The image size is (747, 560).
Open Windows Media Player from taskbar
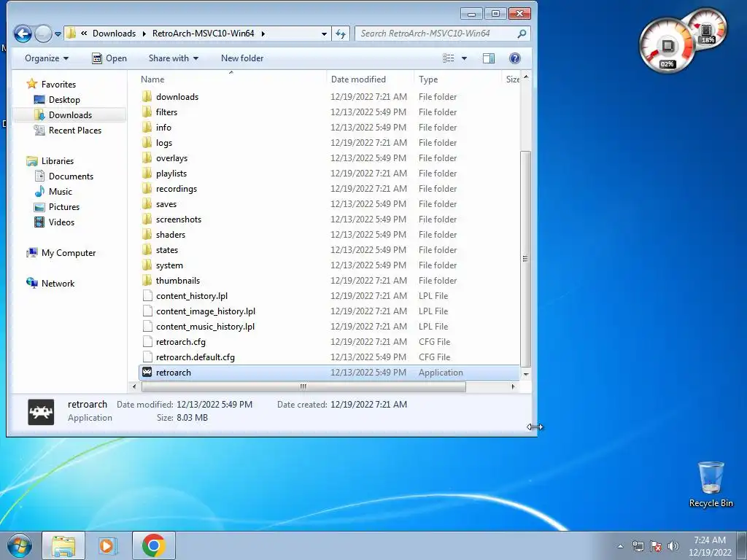pyautogui.click(x=108, y=545)
